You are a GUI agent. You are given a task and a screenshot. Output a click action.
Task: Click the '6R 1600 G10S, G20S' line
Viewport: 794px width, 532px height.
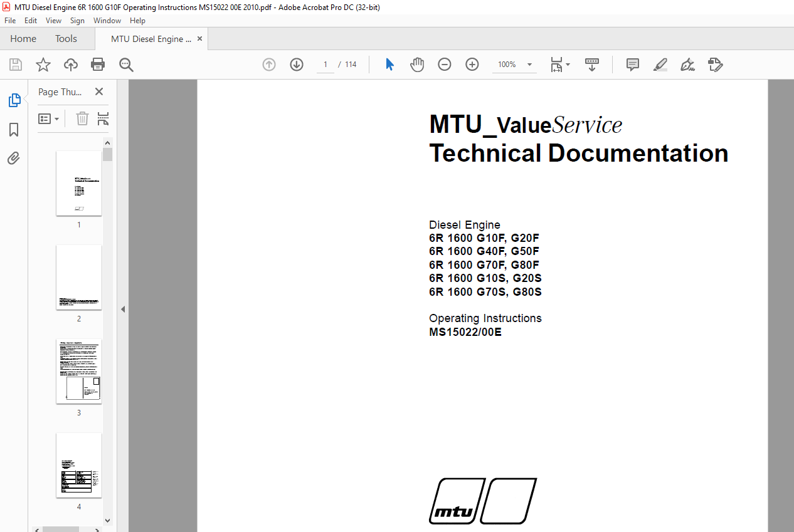tap(485, 278)
